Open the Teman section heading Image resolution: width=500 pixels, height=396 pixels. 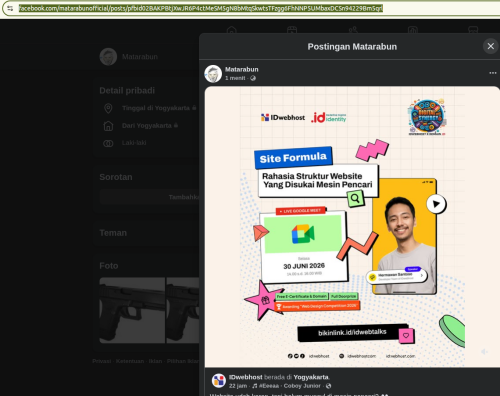tap(113, 233)
